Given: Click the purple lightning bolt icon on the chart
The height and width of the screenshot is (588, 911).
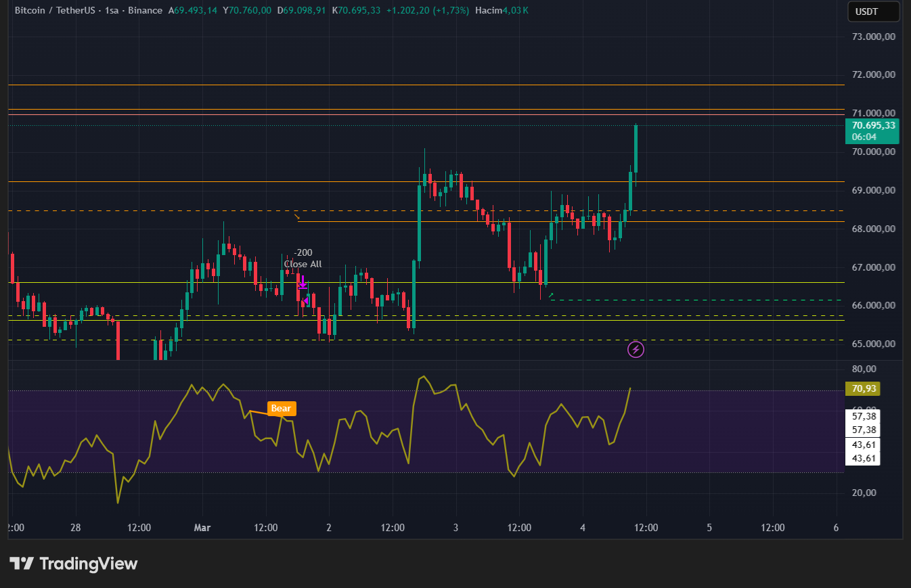Looking at the screenshot, I should tap(636, 350).
